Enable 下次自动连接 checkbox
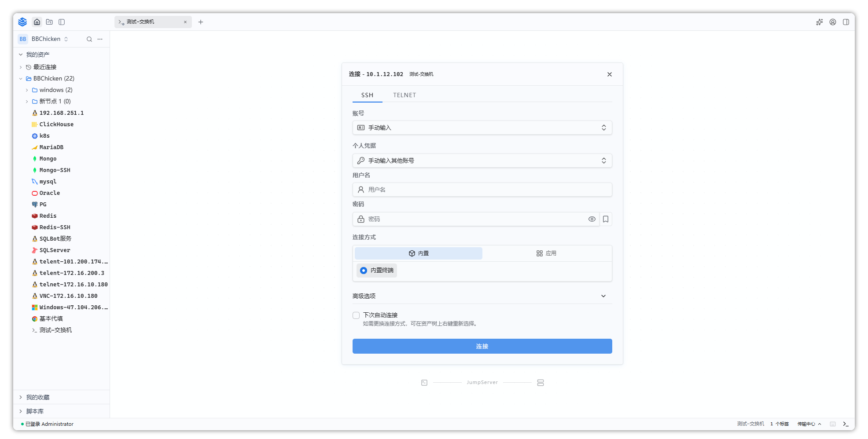This screenshot has height=439, width=868. [356, 315]
